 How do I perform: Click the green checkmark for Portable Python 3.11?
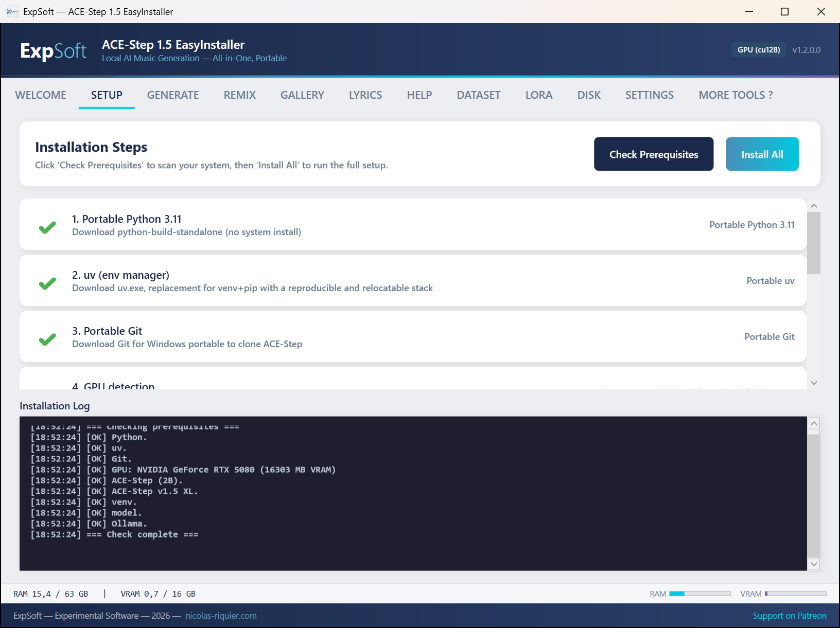[47, 227]
